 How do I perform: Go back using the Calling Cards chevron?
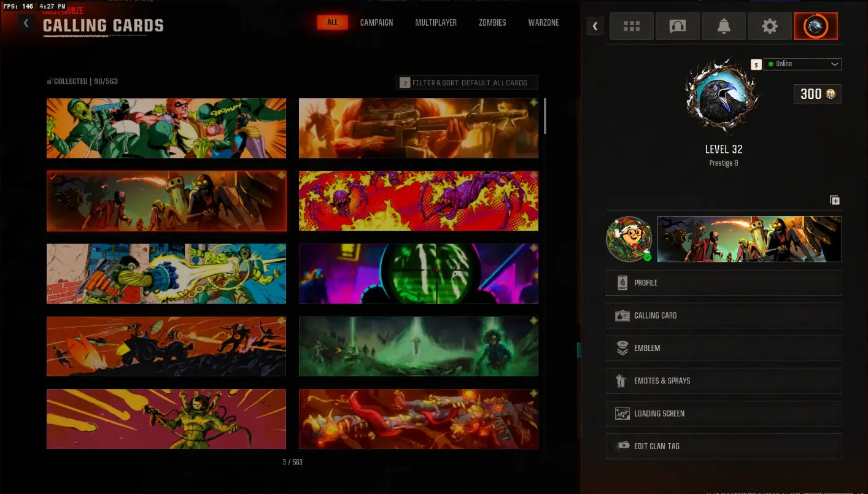[26, 23]
